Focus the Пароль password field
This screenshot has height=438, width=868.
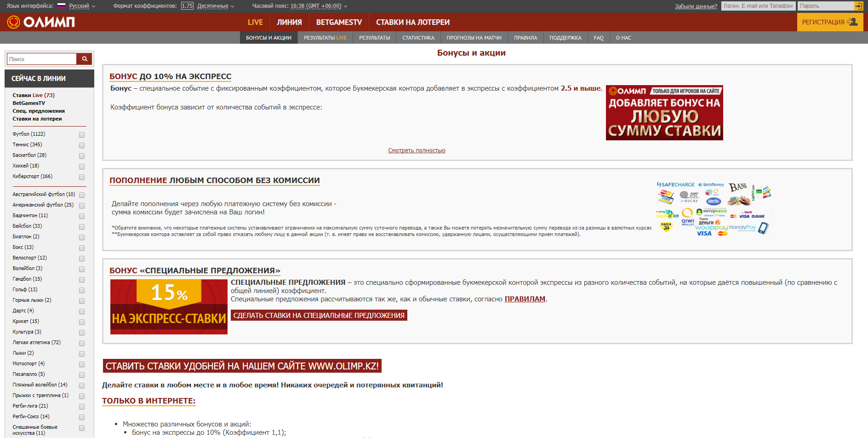[x=826, y=6]
